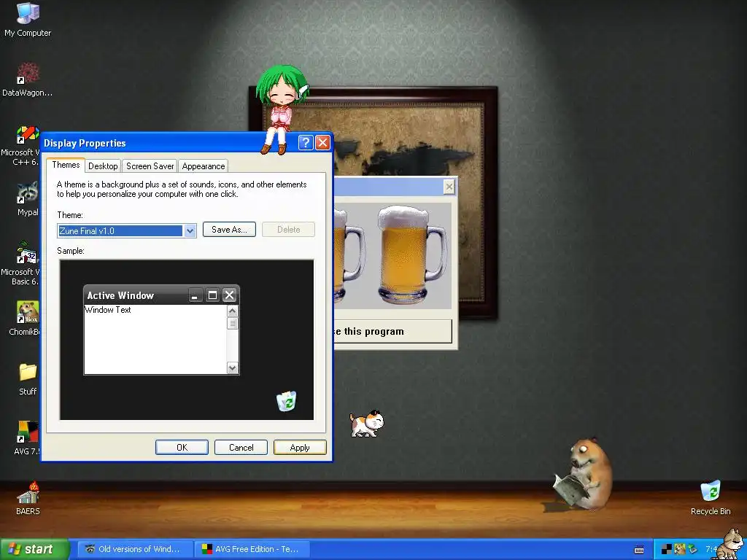The height and width of the screenshot is (560, 747).
Task: Click the sitting cat on the taskbar clock
Action: (x=731, y=544)
